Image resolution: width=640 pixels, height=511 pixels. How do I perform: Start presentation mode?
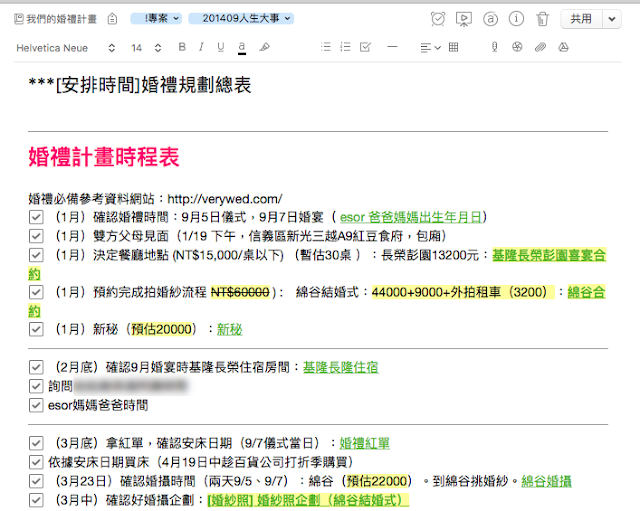pyautogui.click(x=464, y=19)
